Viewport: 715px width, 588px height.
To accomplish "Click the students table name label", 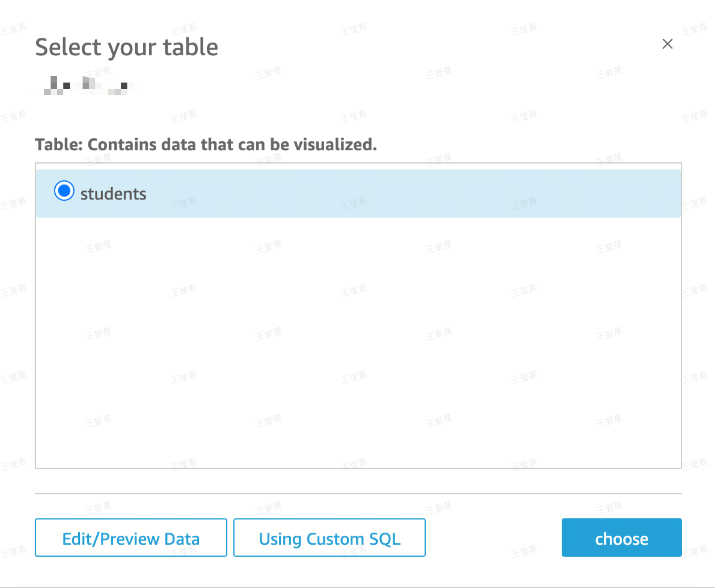I will tap(113, 194).
